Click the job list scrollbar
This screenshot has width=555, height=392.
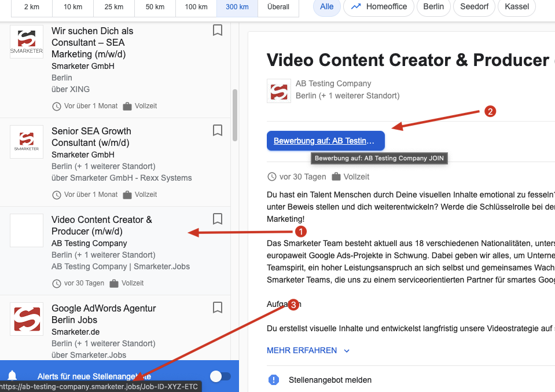tap(234, 115)
